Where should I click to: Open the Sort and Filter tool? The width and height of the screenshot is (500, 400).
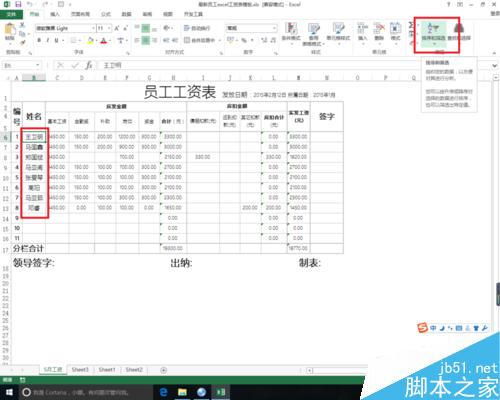tap(433, 33)
